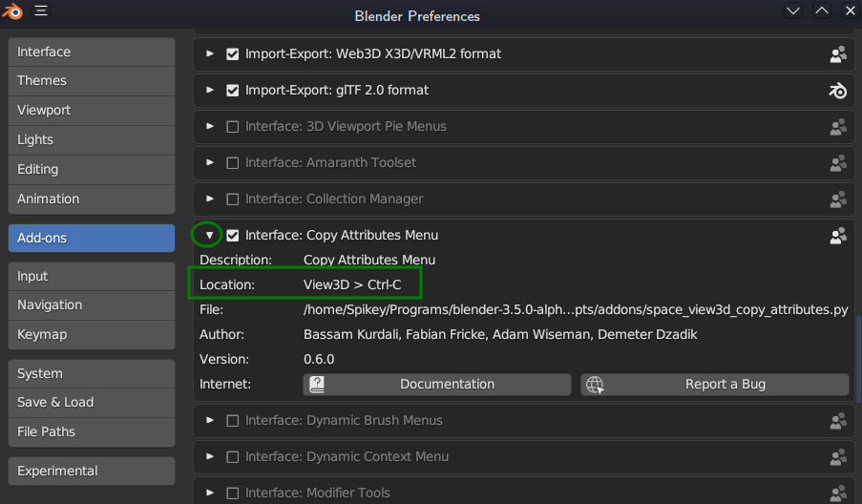
Task: Switch to Lights preferences
Action: click(92, 140)
